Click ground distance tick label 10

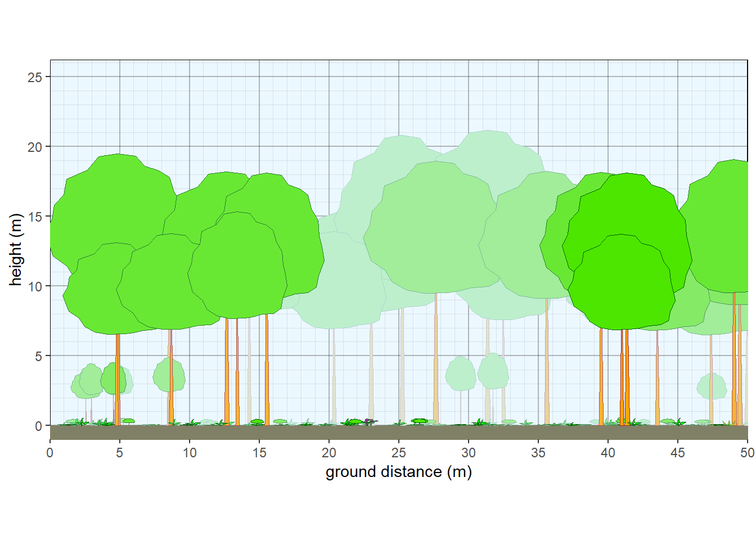coord(190,453)
